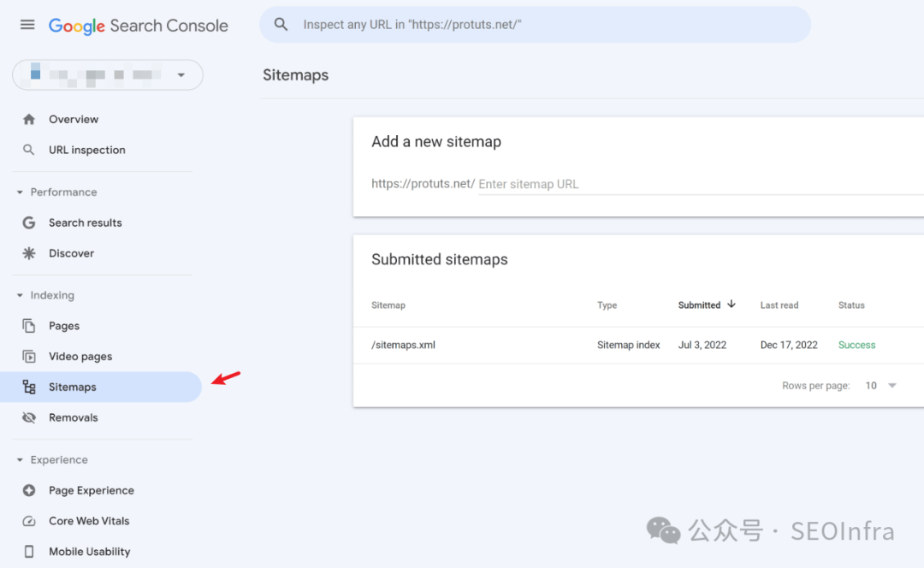Click the Sitemaps page title
This screenshot has width=924, height=568.
[296, 74]
